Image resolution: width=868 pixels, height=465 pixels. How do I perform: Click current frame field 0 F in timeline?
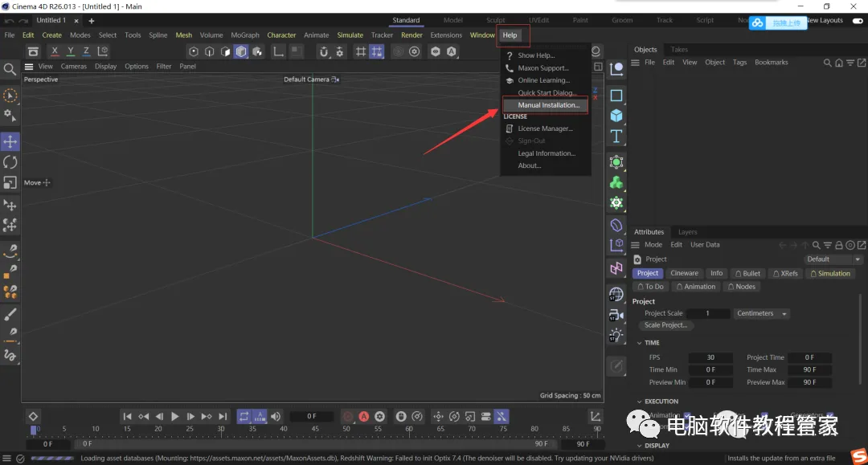[x=312, y=416]
